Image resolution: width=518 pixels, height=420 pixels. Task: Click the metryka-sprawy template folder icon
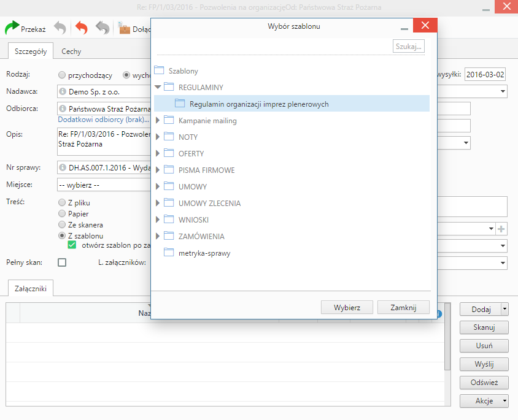[x=169, y=253]
